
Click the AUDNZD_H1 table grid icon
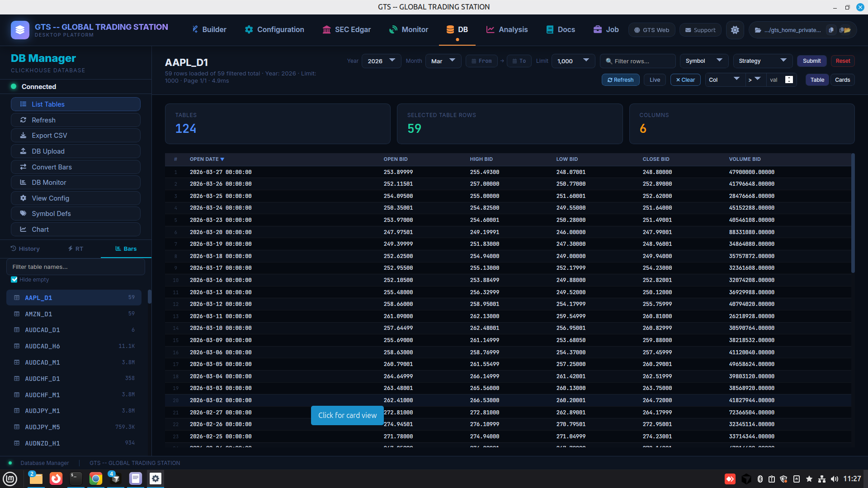[x=17, y=443]
